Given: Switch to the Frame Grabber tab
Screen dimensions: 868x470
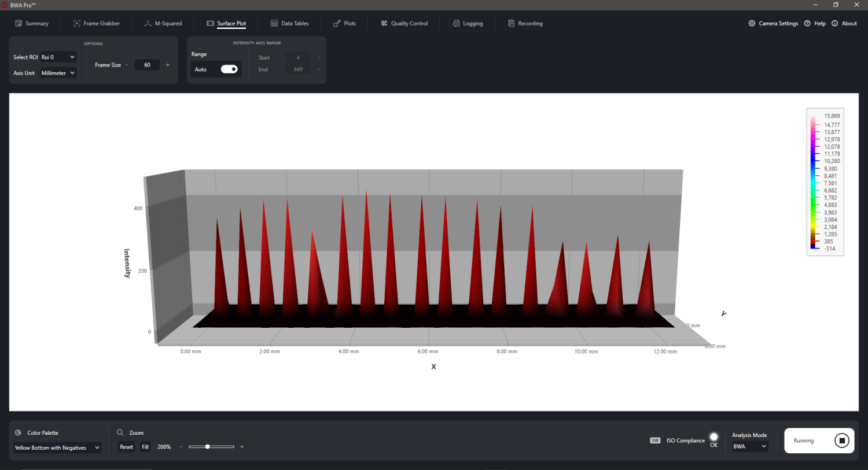Looking at the screenshot, I should coord(96,24).
